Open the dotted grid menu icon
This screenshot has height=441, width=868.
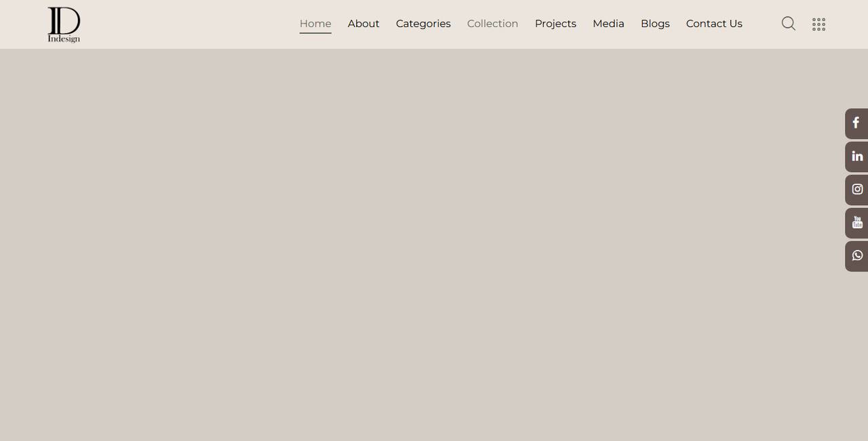point(818,24)
